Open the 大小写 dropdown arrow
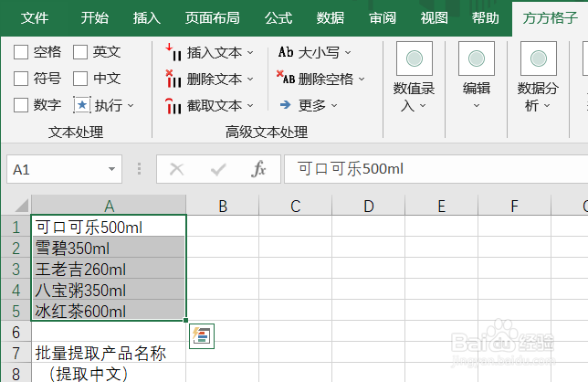The width and height of the screenshot is (588, 382). coord(348,52)
